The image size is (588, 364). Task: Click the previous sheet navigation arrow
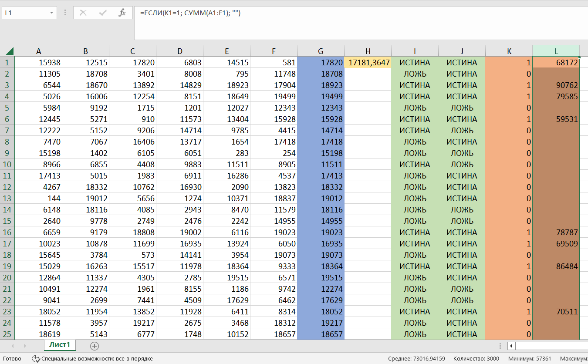[x=13, y=346]
